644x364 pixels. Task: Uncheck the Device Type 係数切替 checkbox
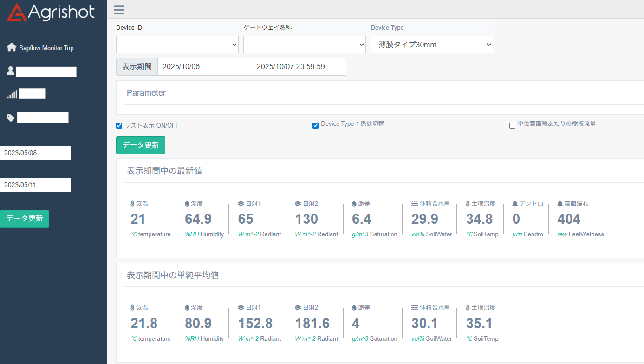tap(315, 125)
